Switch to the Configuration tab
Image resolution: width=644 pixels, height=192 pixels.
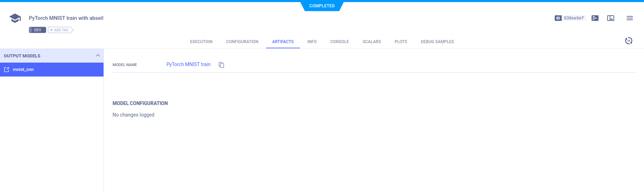click(x=242, y=42)
